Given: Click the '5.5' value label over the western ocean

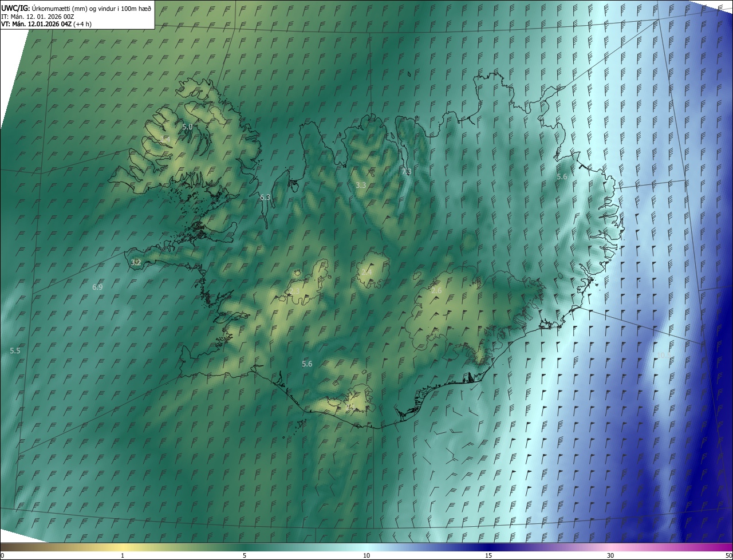Looking at the screenshot, I should (15, 350).
